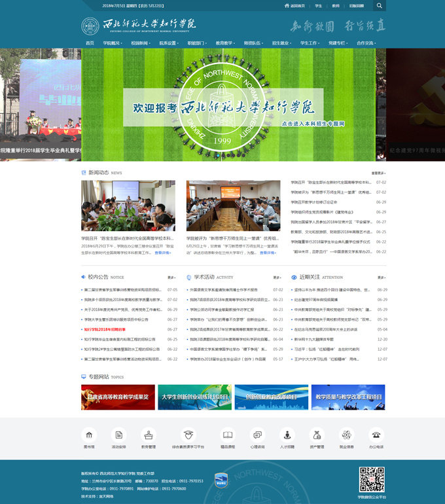Viewport: 445px width, 504px height.
Task: Click 点击进入本科招生专题网 on the banner
Action: [313, 124]
